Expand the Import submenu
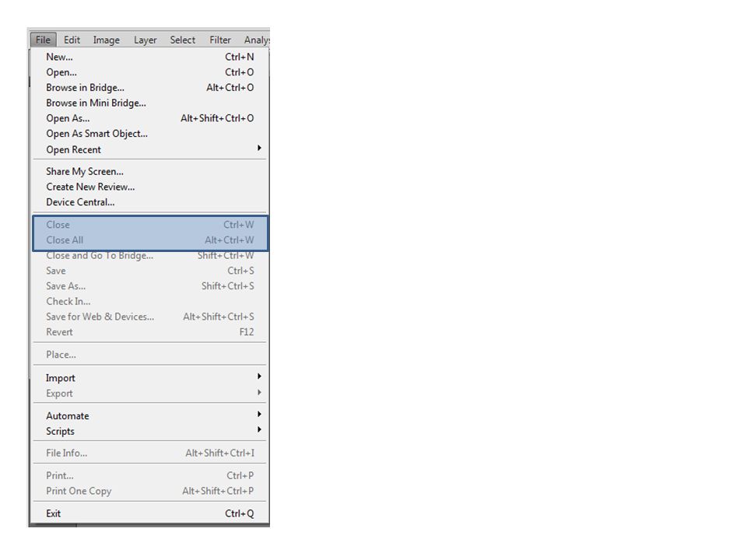 coord(150,378)
